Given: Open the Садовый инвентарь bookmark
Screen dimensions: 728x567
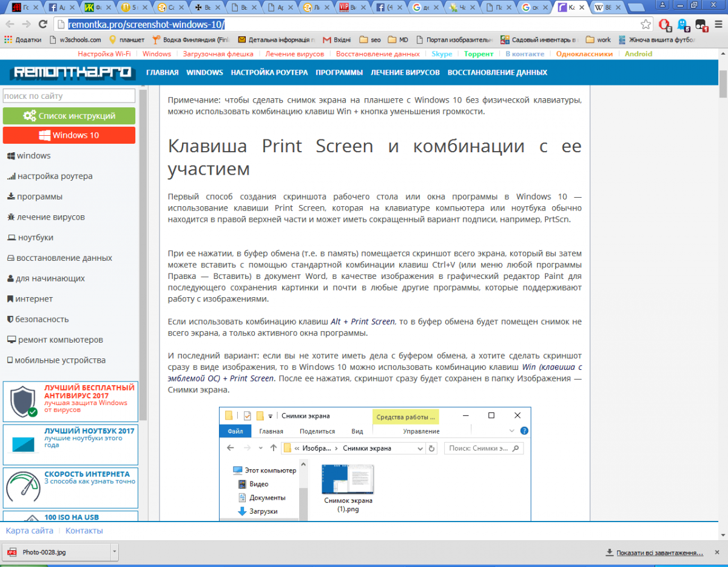Looking at the screenshot, I should click(x=539, y=40).
